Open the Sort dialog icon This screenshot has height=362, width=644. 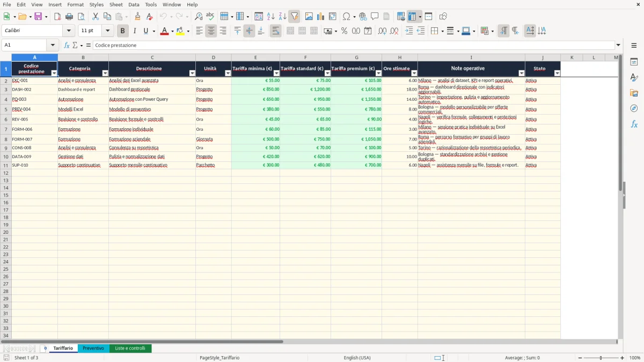(x=259, y=17)
